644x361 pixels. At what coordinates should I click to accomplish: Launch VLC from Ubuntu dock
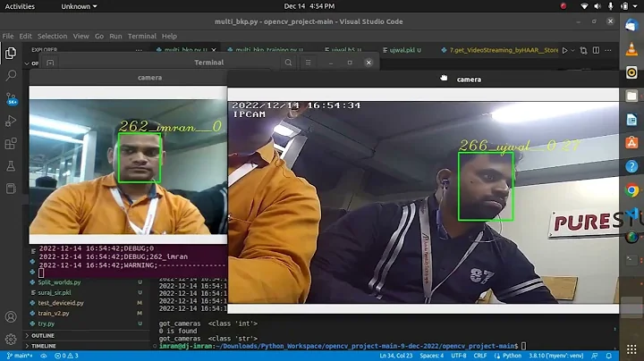(x=631, y=49)
